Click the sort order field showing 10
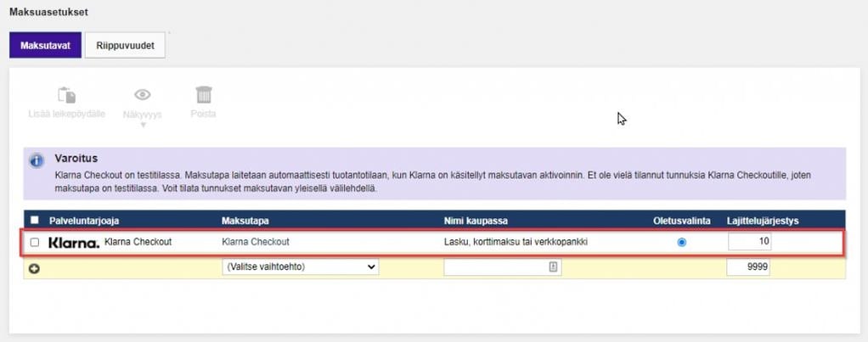The width and height of the screenshot is (868, 342). (x=750, y=243)
